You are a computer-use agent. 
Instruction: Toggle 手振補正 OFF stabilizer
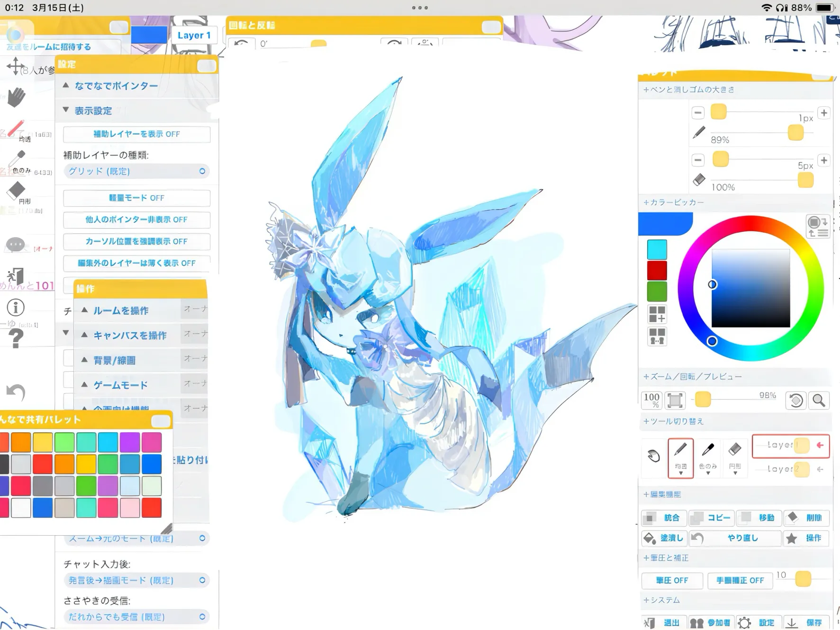click(x=740, y=581)
